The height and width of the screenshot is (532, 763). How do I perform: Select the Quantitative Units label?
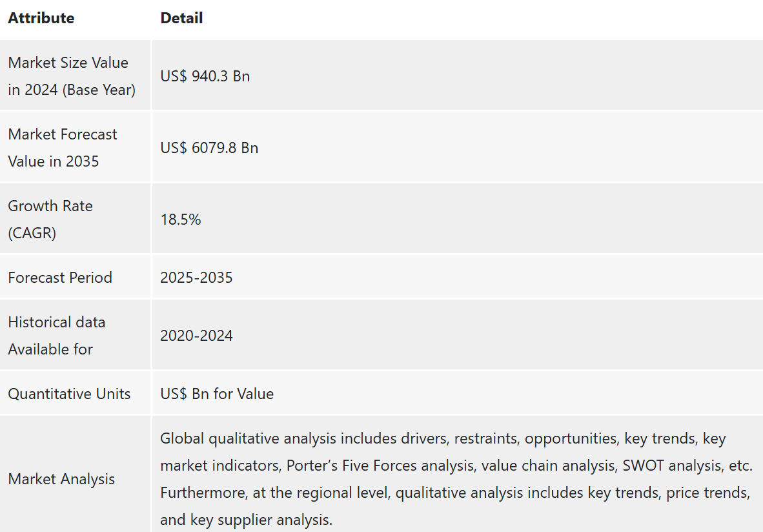70,393
